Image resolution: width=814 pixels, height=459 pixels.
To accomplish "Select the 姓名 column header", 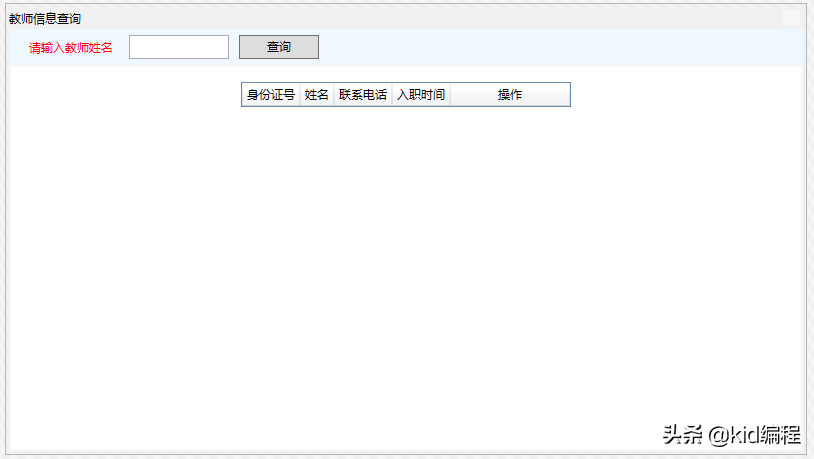I will [x=317, y=94].
